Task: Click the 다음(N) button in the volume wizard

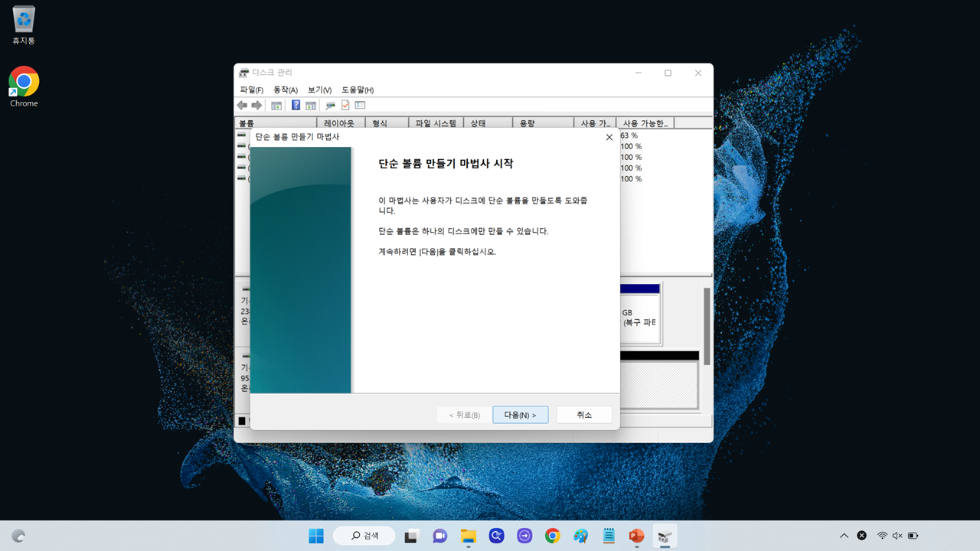Action: pos(520,414)
